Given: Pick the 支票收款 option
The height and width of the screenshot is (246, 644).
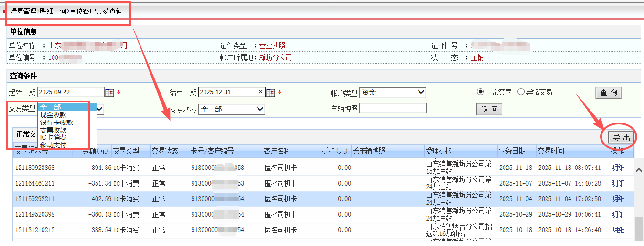Looking at the screenshot, I should (53, 130).
